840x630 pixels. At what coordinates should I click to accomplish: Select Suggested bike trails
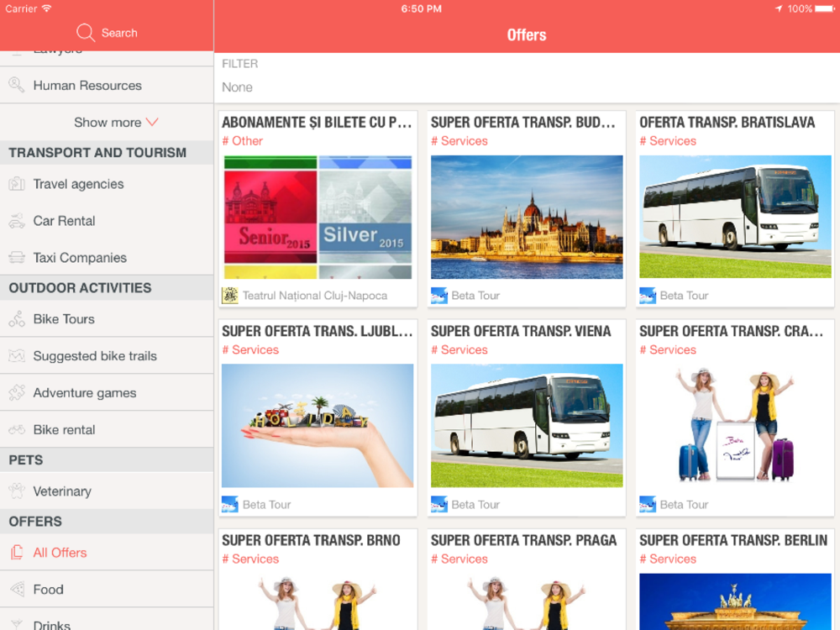108,355
